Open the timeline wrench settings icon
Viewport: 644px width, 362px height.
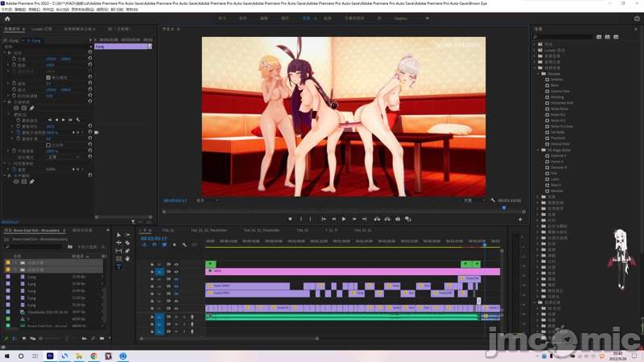(x=184, y=245)
